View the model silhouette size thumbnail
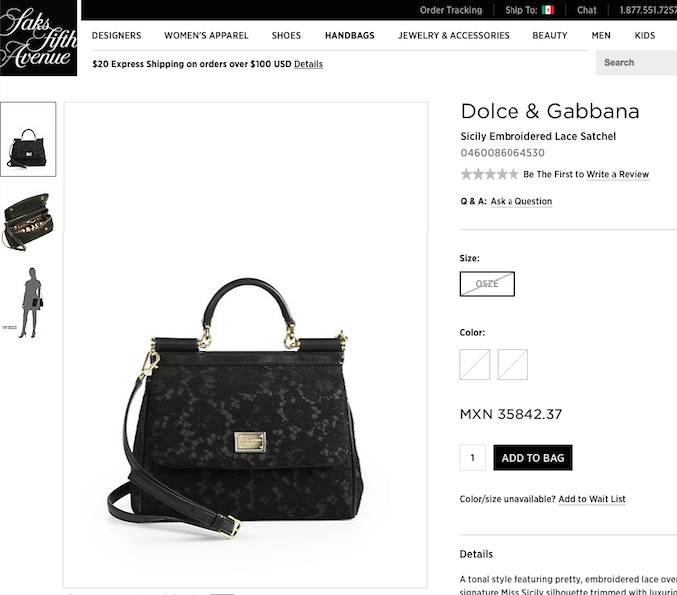Viewport: 677px width, 595px height. (x=29, y=303)
